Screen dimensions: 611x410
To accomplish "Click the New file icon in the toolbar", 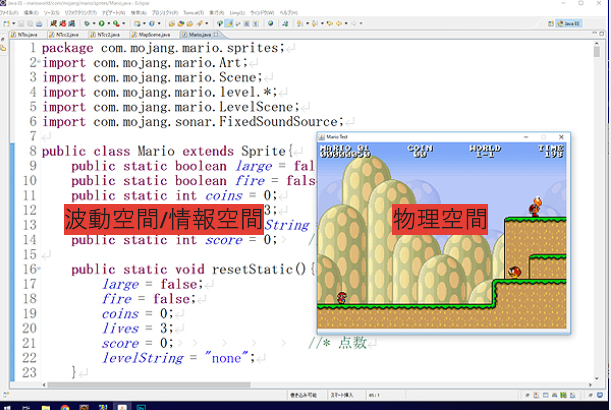I will coord(7,22).
